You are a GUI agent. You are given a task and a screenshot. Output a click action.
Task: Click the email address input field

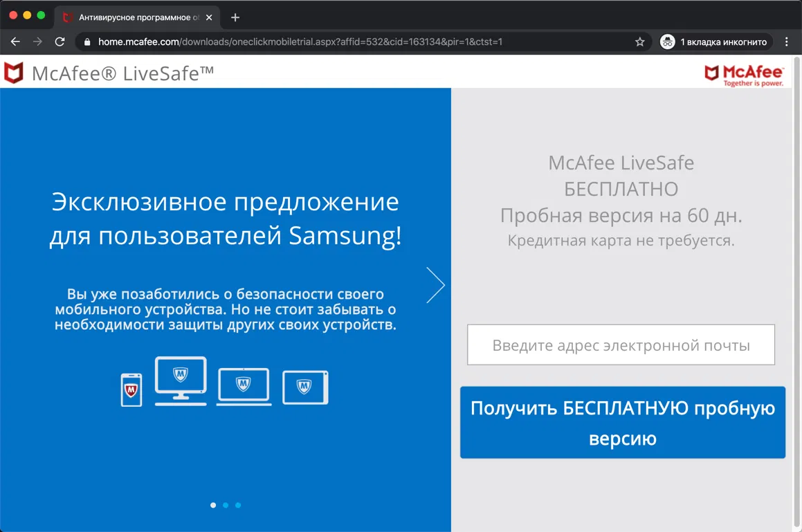(x=621, y=345)
